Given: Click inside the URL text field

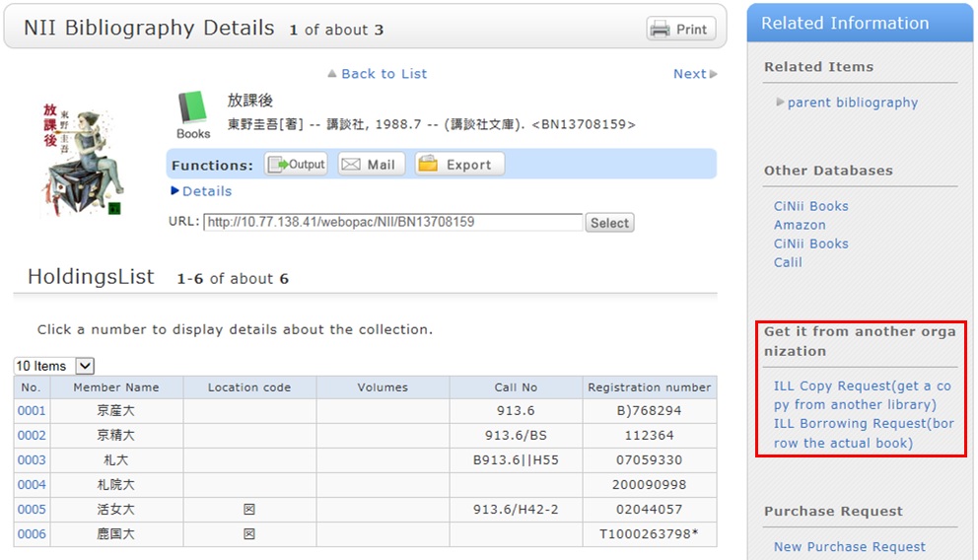Looking at the screenshot, I should click(x=392, y=222).
